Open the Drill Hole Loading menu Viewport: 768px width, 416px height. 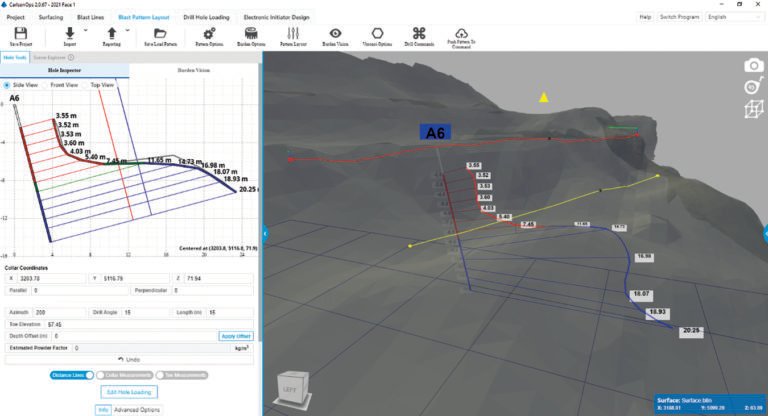[x=206, y=17]
